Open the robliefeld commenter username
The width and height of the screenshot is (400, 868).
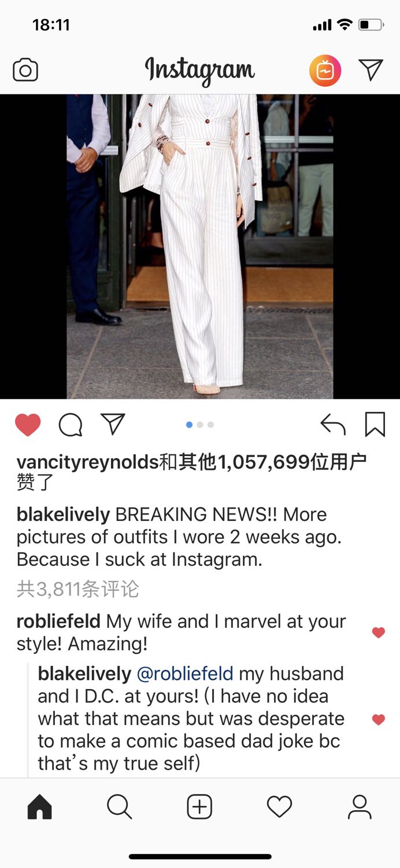[58, 621]
